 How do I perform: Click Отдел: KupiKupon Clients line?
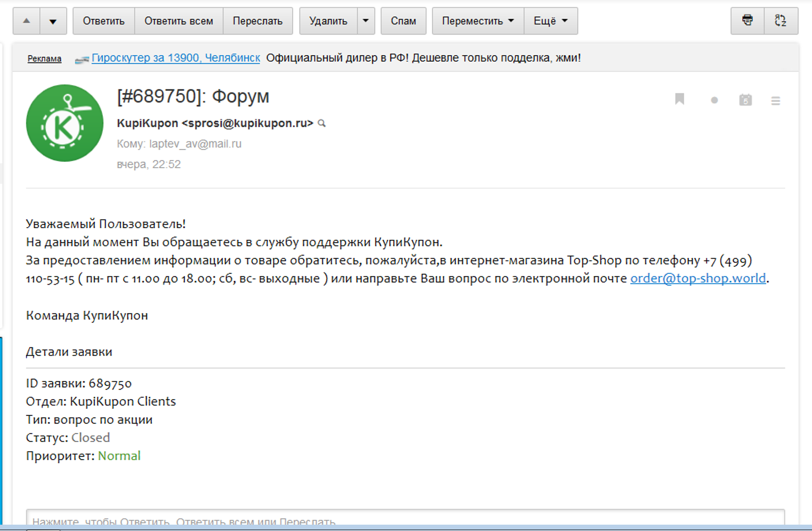(101, 401)
